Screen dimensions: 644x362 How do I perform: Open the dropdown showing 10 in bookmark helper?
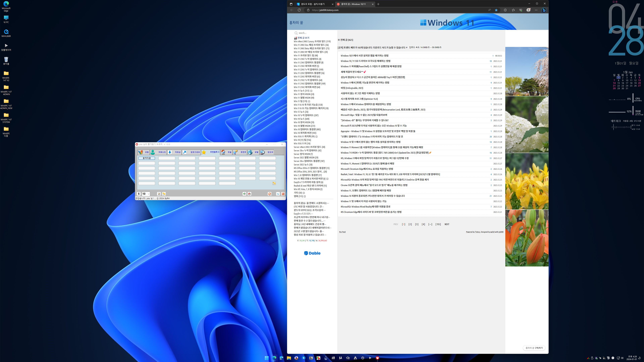(x=146, y=194)
